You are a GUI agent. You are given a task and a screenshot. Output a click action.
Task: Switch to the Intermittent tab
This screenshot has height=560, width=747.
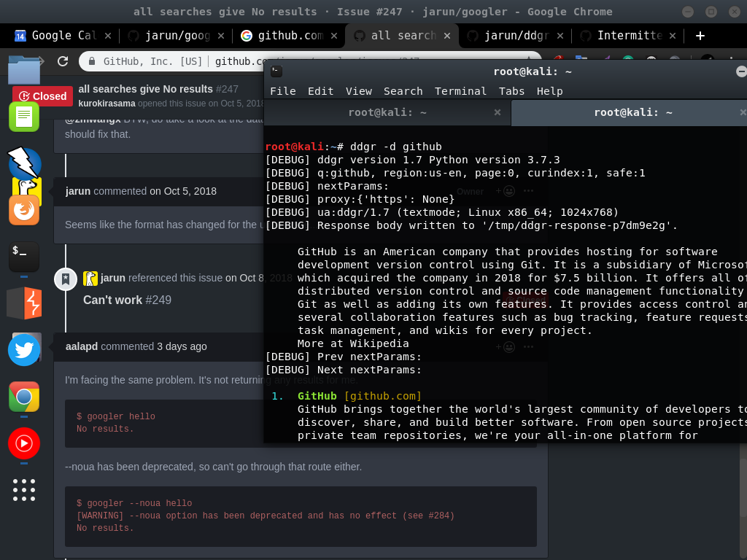pos(629,36)
